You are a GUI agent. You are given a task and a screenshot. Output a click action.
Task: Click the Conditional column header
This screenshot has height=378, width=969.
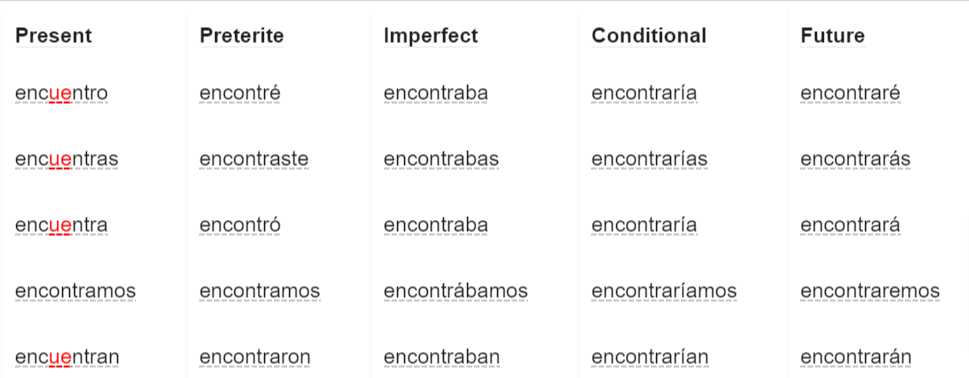tap(649, 36)
